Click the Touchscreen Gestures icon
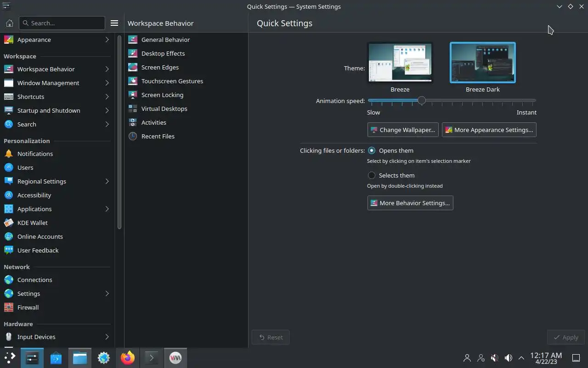588x368 pixels. click(133, 81)
